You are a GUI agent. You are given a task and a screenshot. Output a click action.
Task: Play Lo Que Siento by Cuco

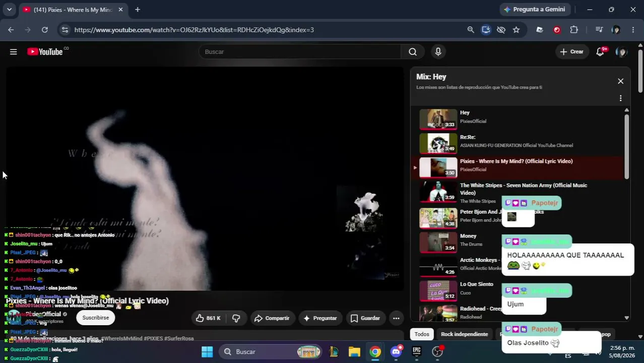(438, 291)
